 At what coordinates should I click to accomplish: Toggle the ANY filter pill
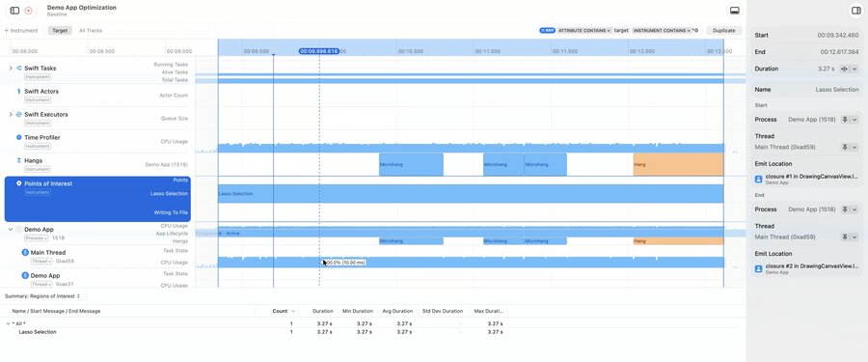pos(547,31)
